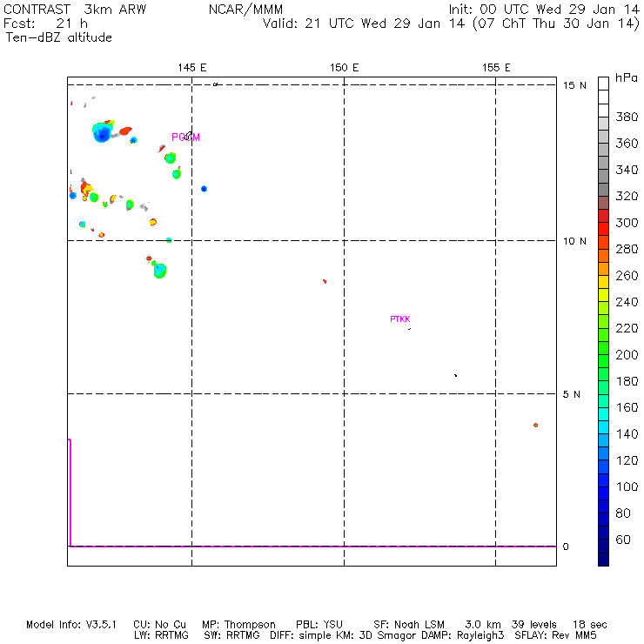Click the "360" colorbar value
This screenshot has height=644, width=644.
[627, 144]
